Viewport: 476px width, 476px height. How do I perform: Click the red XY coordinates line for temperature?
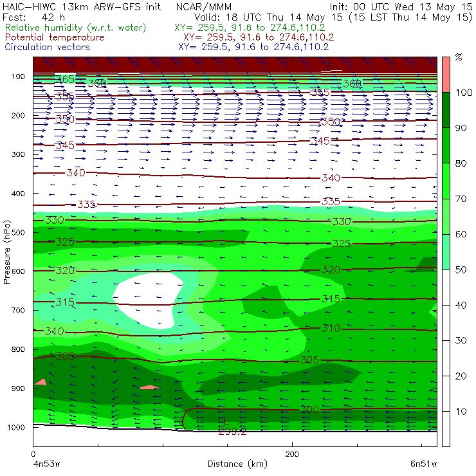[x=259, y=37]
